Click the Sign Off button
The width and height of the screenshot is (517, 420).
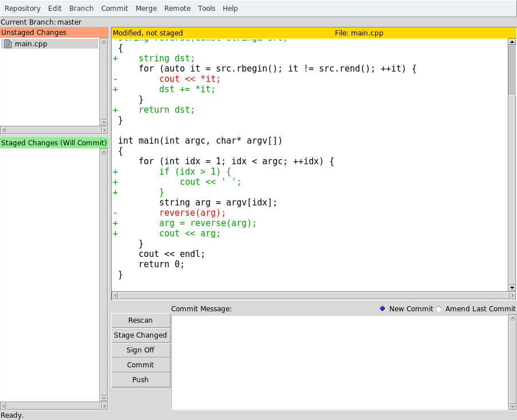[140, 350]
